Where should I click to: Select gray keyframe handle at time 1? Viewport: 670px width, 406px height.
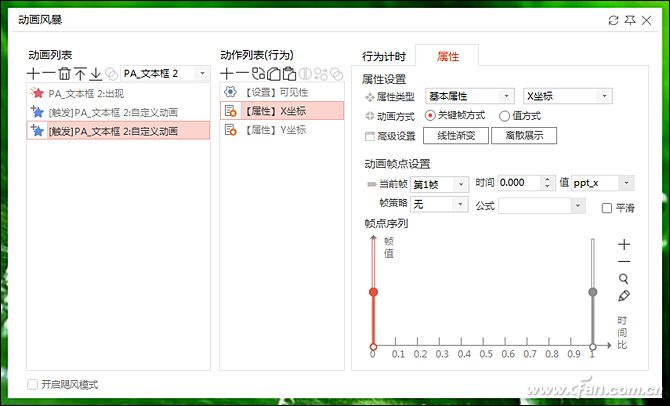(593, 292)
